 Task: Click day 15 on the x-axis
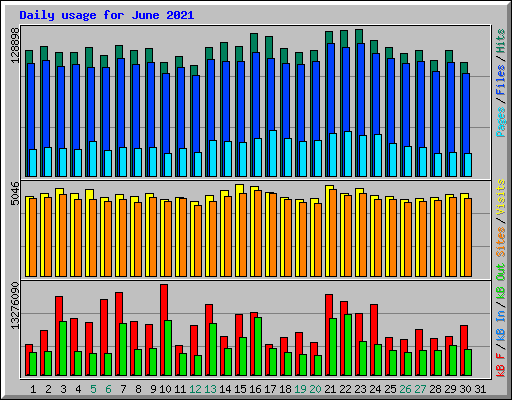tap(240, 389)
